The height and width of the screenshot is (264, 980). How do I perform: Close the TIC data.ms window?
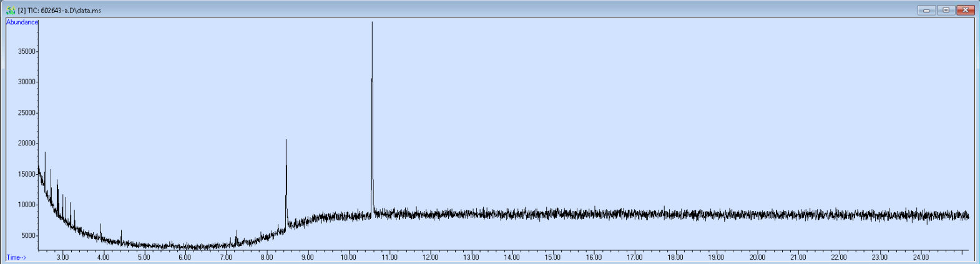(966, 10)
